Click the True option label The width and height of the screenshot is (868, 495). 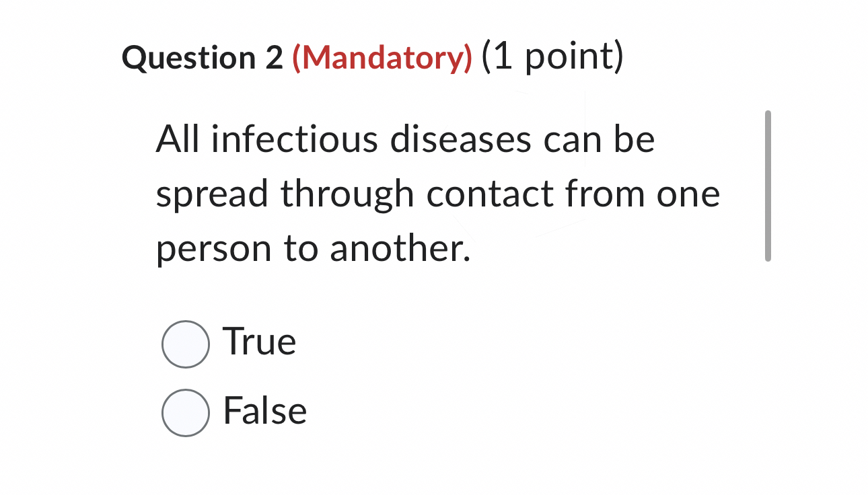(259, 342)
